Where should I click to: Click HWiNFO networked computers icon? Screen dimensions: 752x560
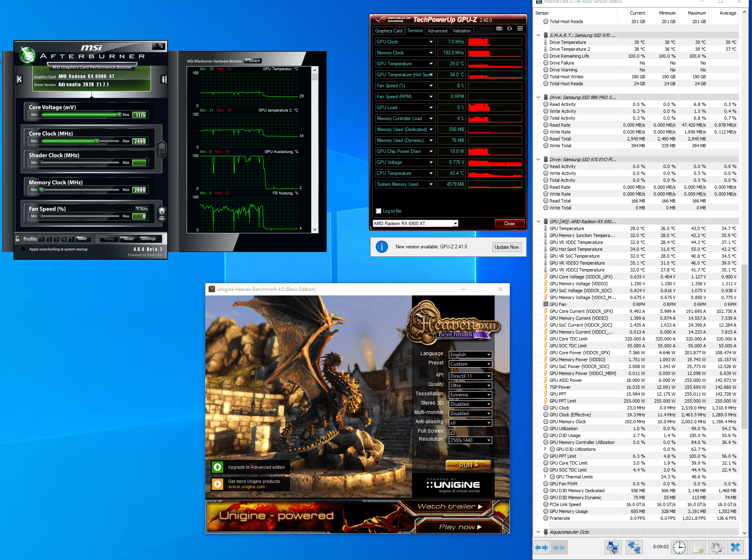[633, 547]
